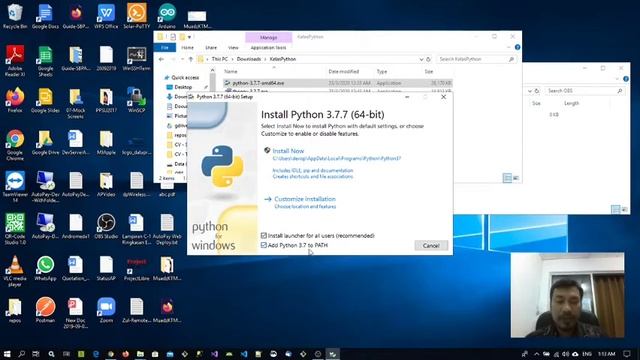
Task: Open Google Docs desktop shortcut
Action: point(45,17)
